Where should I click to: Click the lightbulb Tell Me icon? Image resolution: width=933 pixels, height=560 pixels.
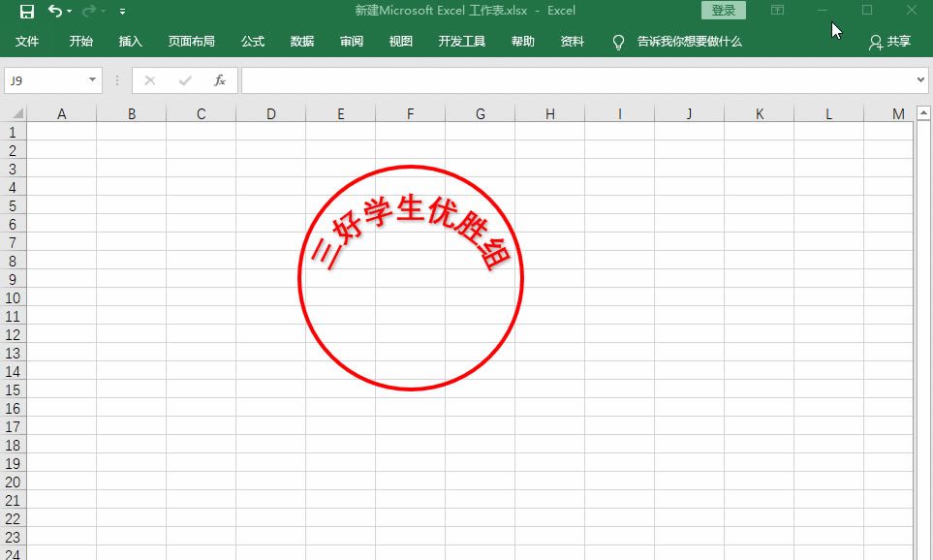tap(619, 42)
